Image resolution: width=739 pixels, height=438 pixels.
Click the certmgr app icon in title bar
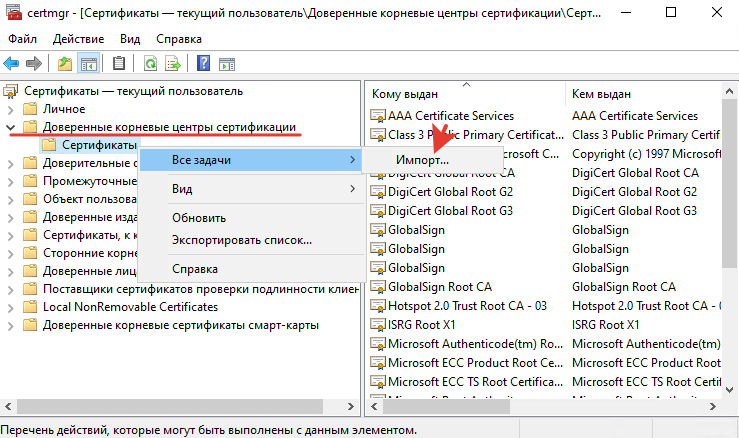(x=14, y=12)
